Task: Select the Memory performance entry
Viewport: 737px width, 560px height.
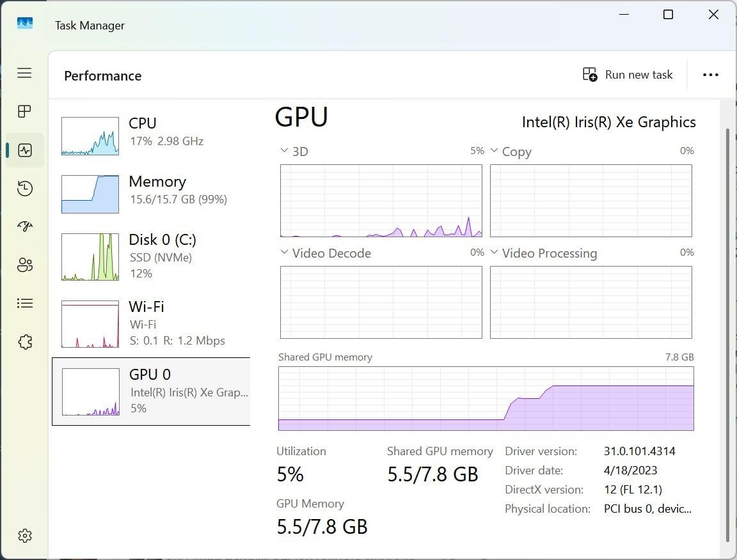Action: 150,189
